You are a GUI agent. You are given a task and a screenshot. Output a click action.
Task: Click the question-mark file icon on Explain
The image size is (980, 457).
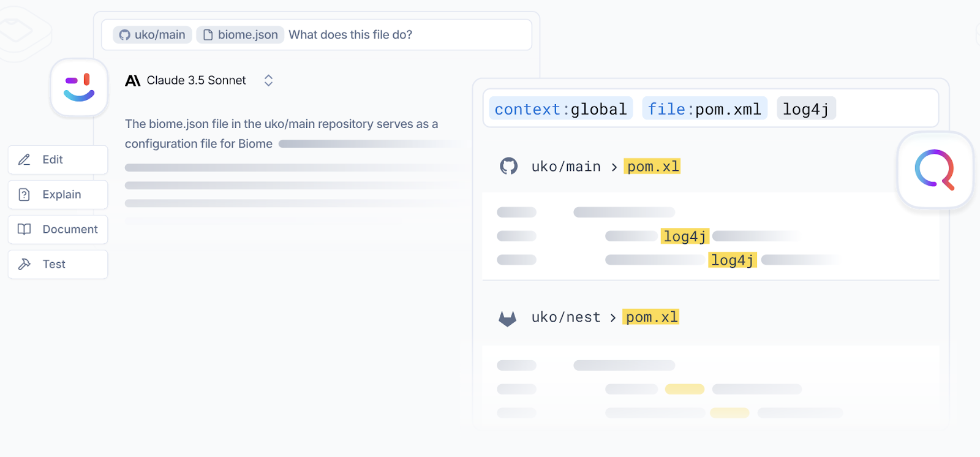(24, 195)
